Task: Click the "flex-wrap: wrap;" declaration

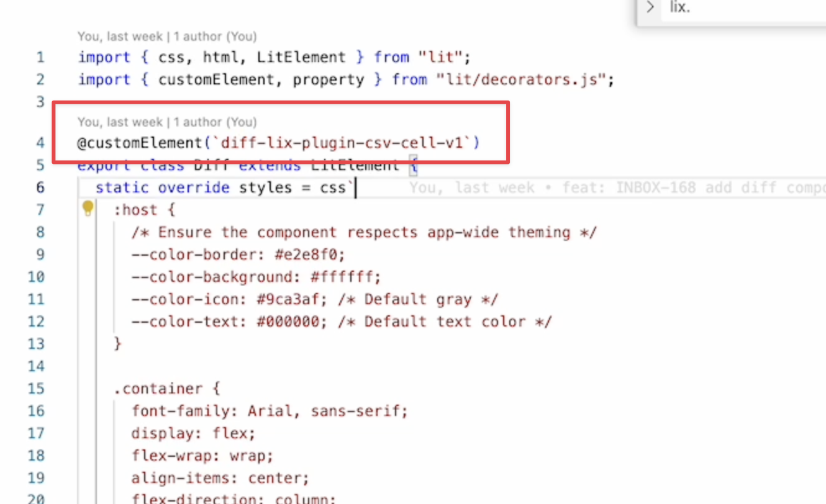Action: click(x=202, y=456)
